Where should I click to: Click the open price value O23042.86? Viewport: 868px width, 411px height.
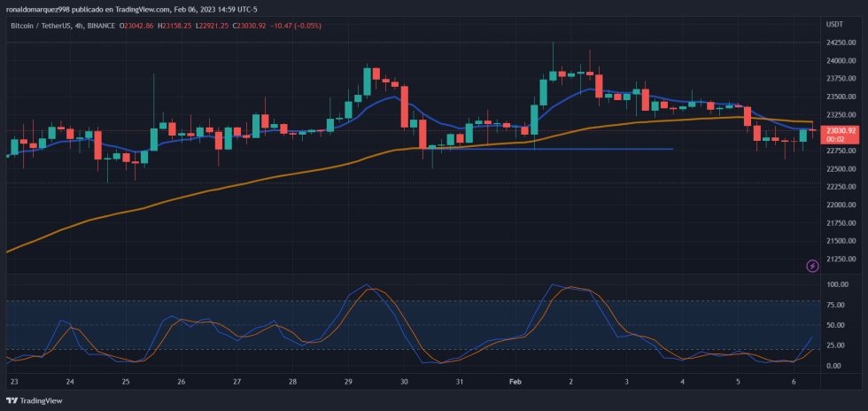pyautogui.click(x=141, y=26)
